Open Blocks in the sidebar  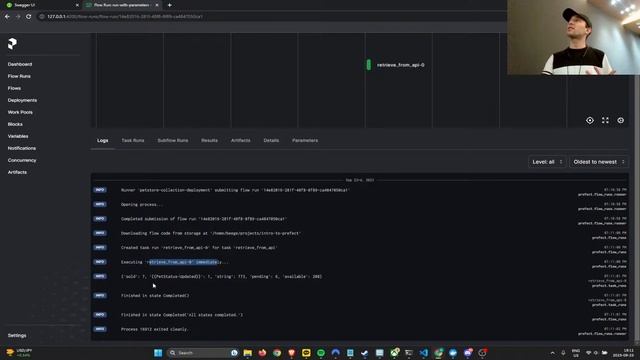15,124
